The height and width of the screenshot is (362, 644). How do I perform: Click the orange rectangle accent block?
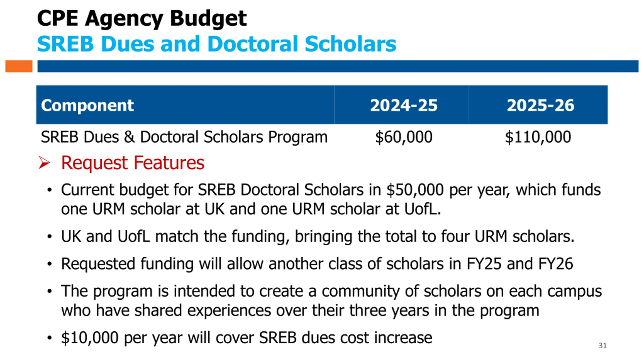pyautogui.click(x=19, y=66)
